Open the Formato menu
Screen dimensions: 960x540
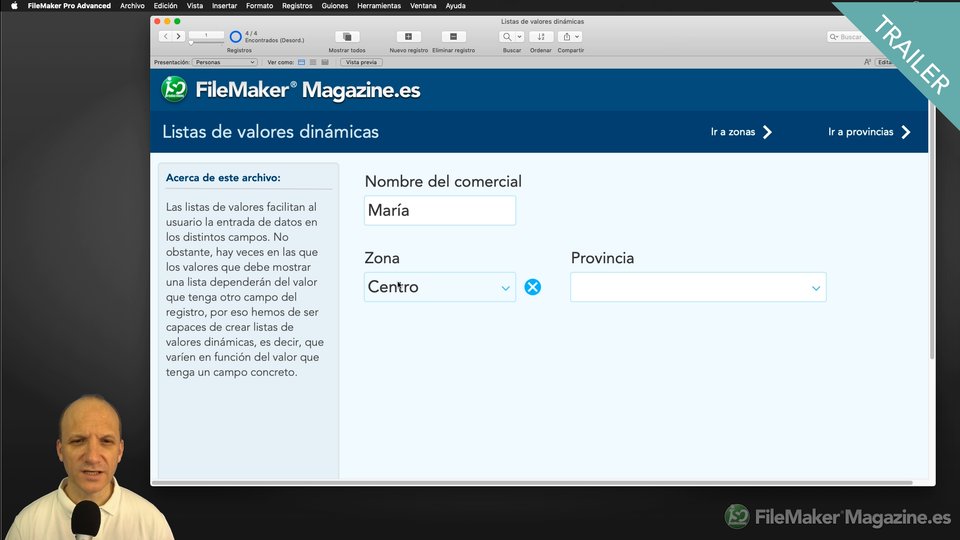tap(260, 6)
